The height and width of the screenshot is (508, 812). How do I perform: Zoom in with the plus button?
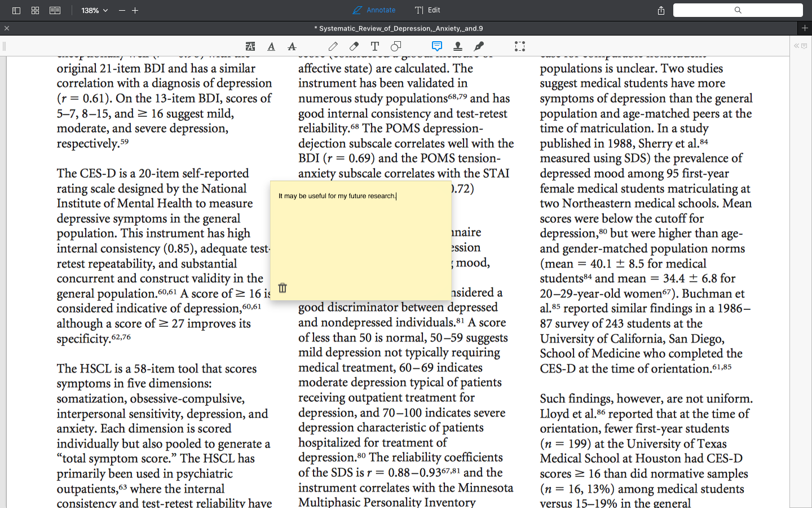[135, 10]
